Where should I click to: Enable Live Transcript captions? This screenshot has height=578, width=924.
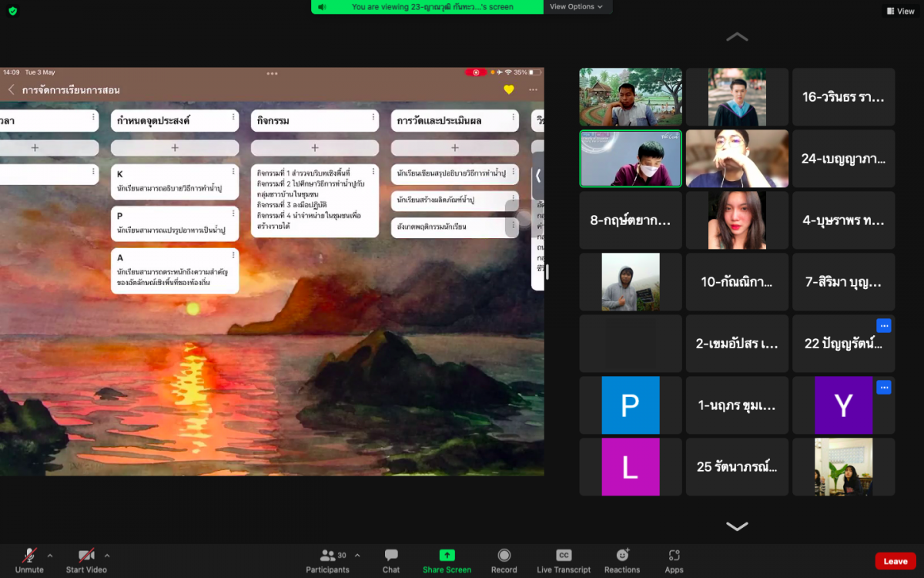tap(564, 560)
